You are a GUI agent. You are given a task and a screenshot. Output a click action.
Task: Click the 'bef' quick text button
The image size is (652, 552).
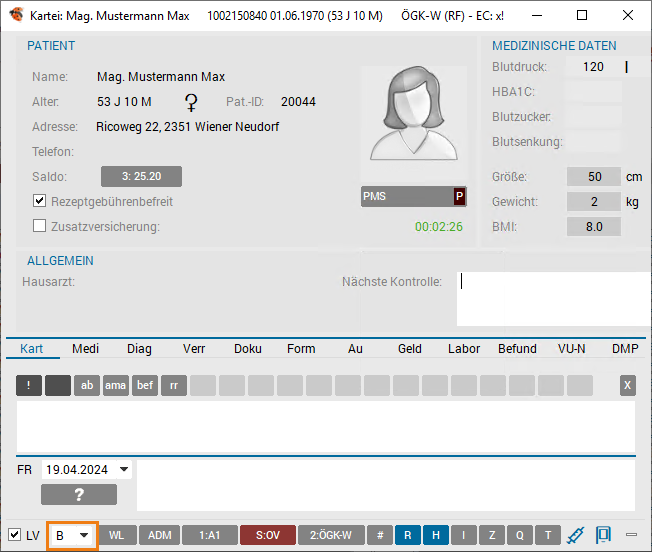(145, 385)
